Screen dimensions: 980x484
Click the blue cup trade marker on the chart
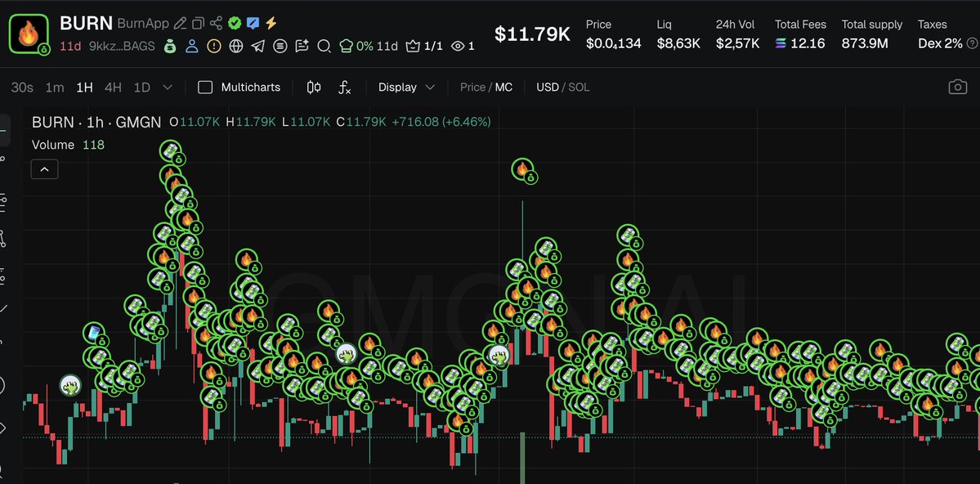click(95, 334)
